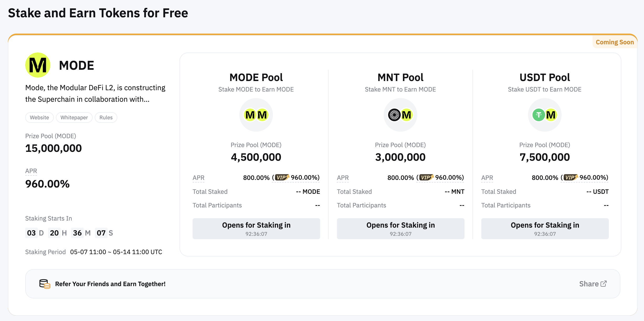
Task: Click the USDT Pool paired token icon
Action: (x=545, y=115)
